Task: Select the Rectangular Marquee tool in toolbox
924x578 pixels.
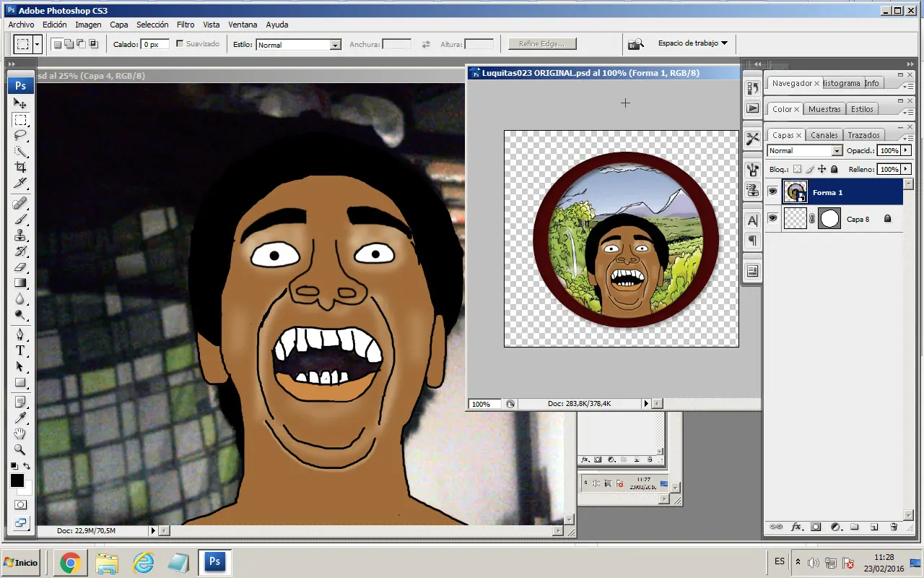Action: (20, 120)
